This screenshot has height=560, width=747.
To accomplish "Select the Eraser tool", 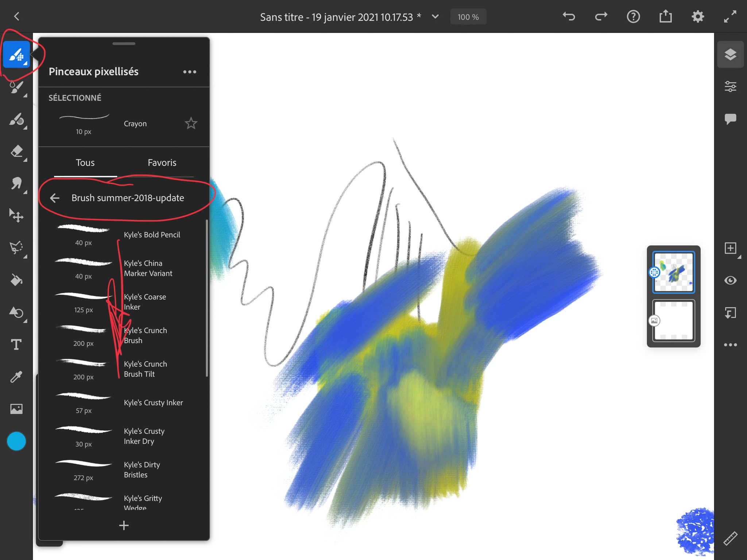I will (16, 151).
